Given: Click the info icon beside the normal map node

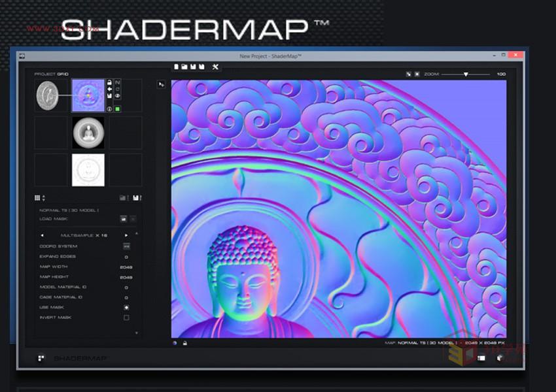Looking at the screenshot, I should pos(110,109).
